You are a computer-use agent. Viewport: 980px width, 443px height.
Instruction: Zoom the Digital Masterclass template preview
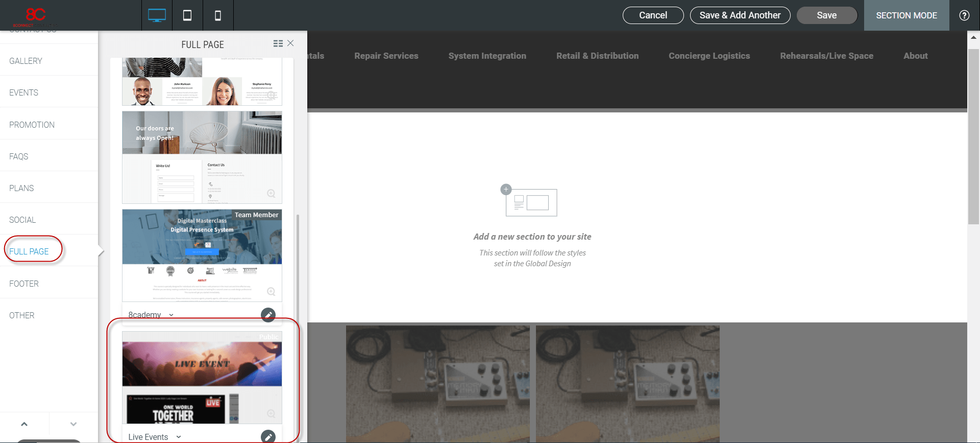[271, 292]
